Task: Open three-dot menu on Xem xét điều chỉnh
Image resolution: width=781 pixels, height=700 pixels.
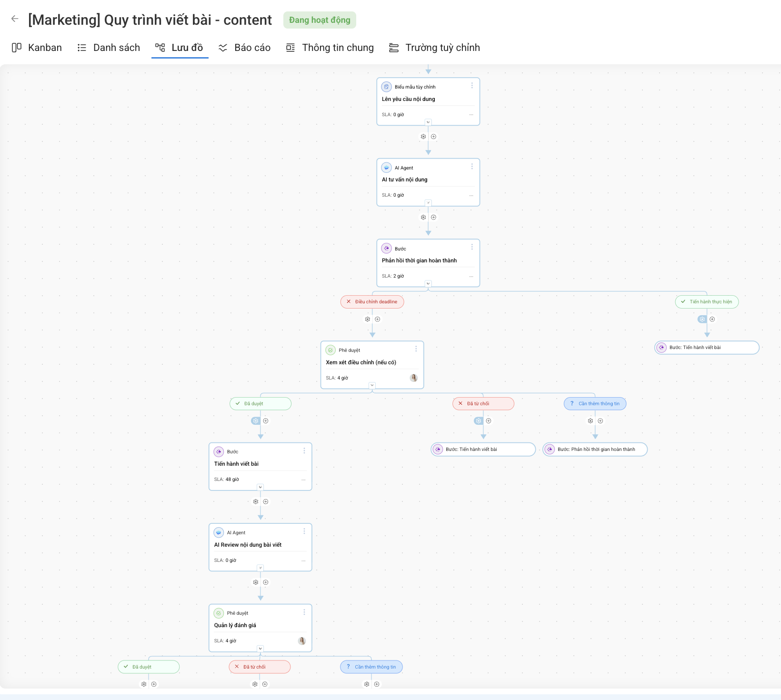Action: (x=416, y=349)
